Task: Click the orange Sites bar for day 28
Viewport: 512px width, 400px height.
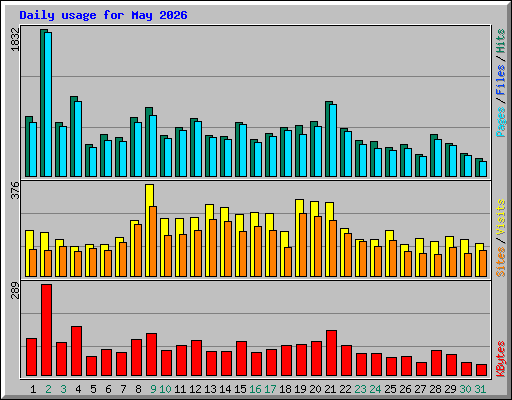Action: [438, 265]
